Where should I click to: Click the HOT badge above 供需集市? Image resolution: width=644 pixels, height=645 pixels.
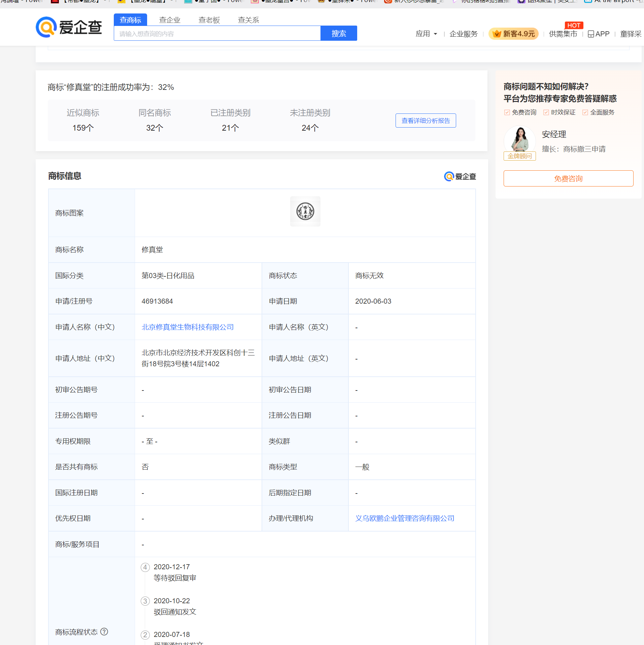(574, 25)
